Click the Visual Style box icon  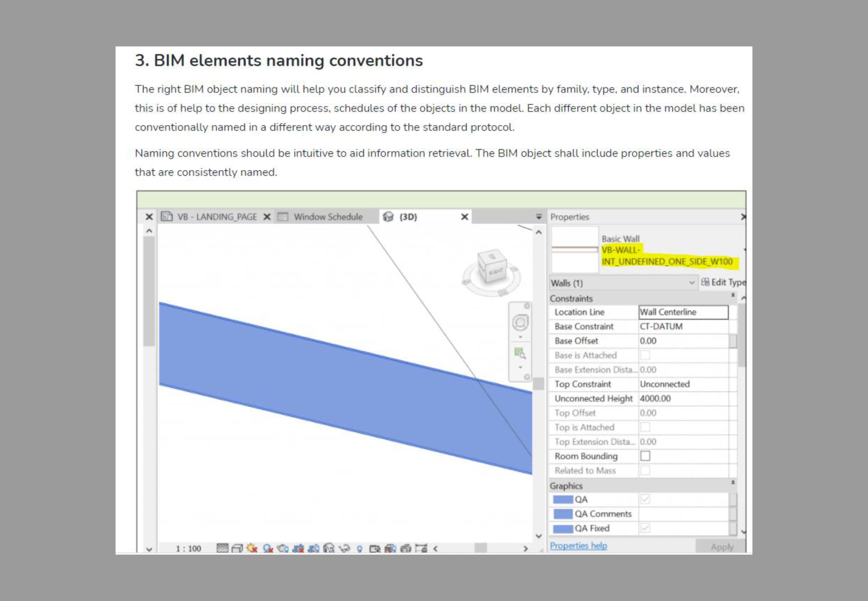[x=237, y=549]
